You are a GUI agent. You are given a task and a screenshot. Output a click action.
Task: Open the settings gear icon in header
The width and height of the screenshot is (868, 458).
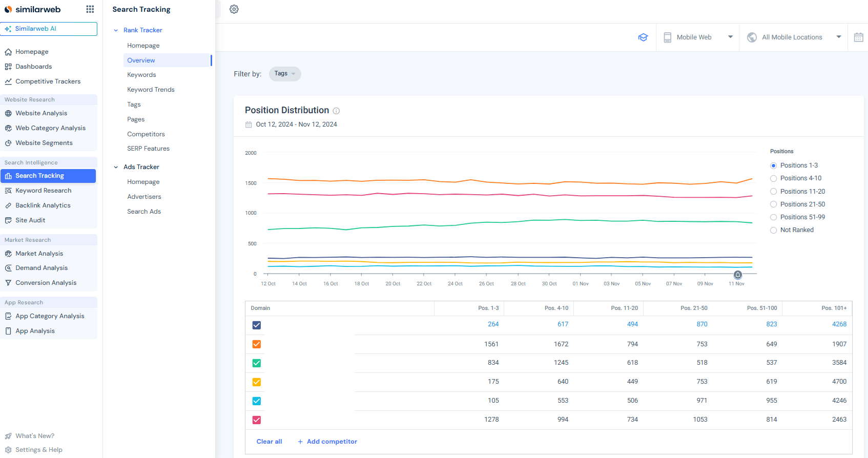[x=234, y=9]
